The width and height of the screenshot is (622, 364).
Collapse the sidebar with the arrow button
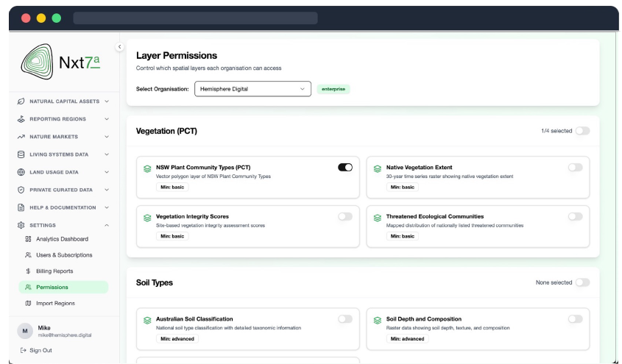(119, 47)
